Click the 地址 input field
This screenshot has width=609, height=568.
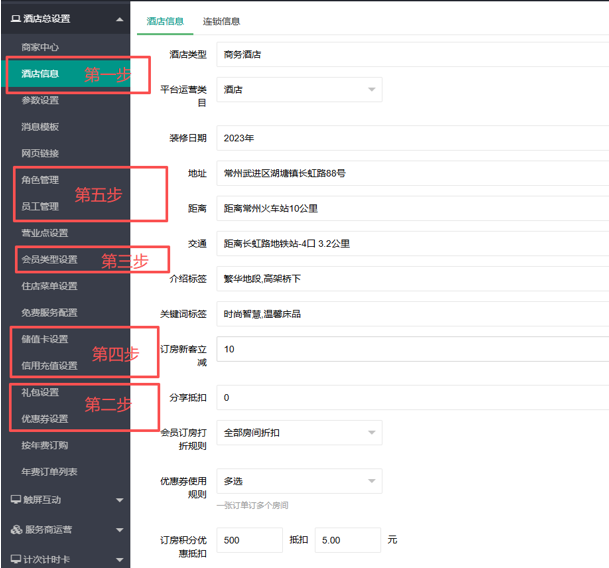tap(410, 173)
